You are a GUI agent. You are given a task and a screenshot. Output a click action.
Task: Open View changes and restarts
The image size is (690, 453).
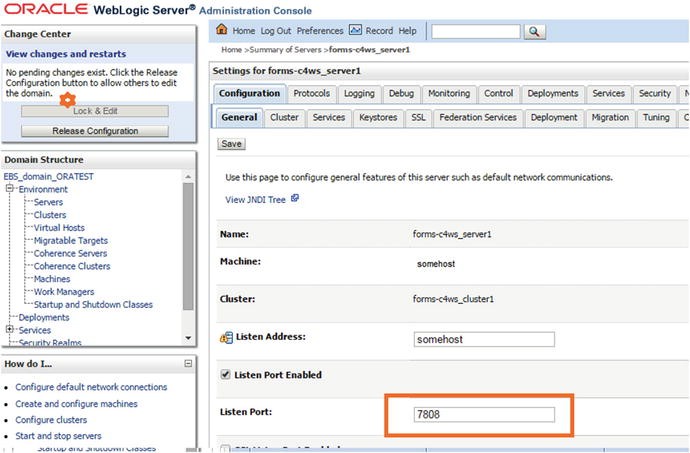pyautogui.click(x=66, y=54)
